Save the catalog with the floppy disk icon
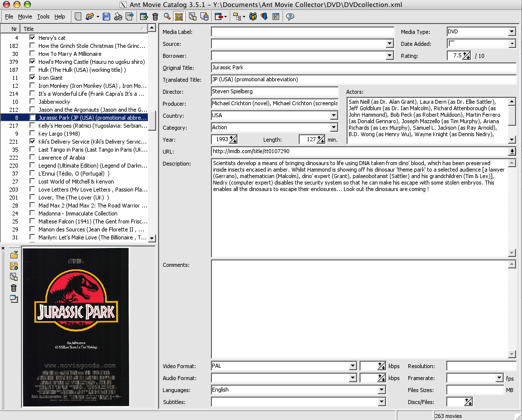The height and width of the screenshot is (420, 522). (106, 16)
